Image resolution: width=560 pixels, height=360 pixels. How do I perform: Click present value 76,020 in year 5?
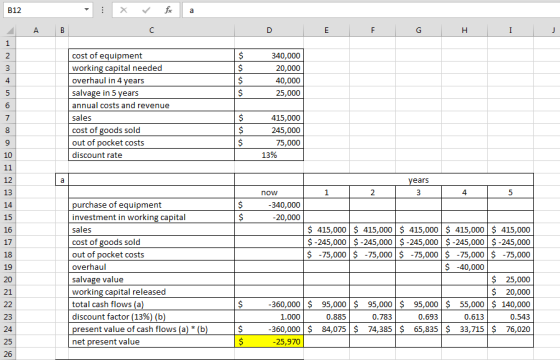click(x=510, y=329)
